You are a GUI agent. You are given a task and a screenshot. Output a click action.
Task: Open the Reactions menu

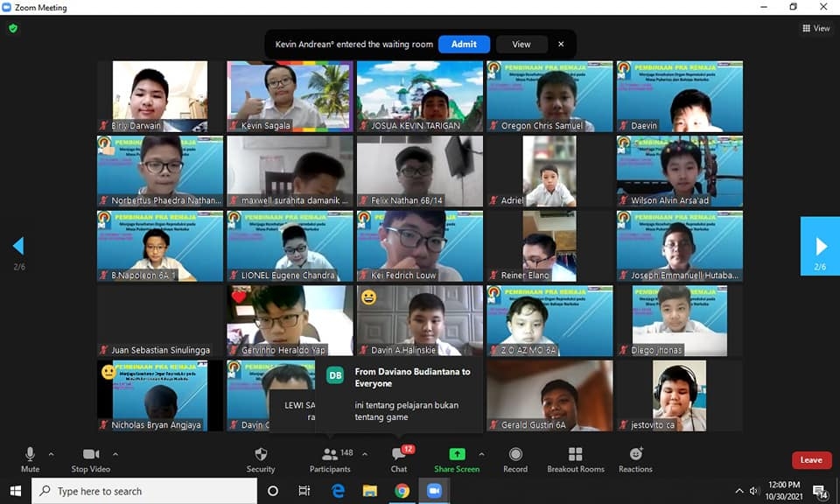tap(635, 458)
